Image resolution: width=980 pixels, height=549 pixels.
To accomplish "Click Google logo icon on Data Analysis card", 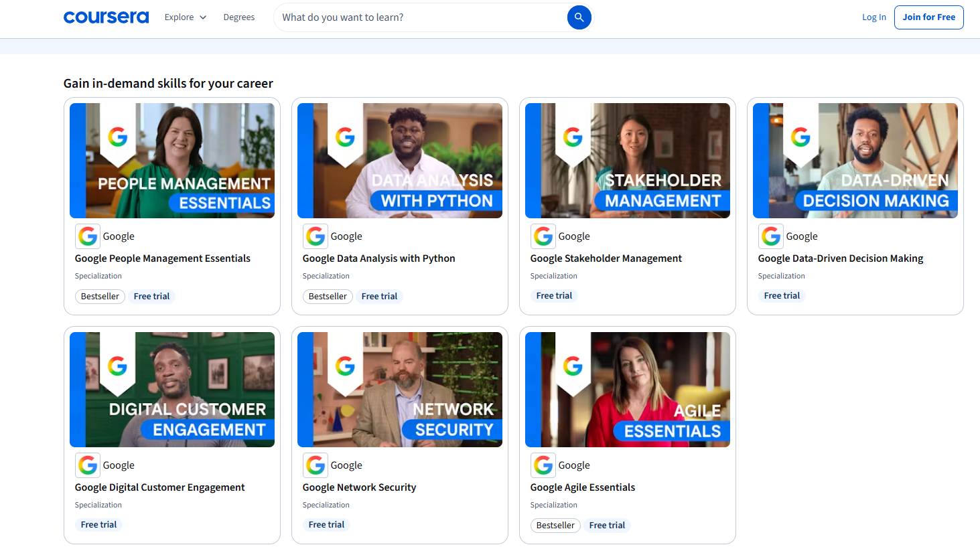I will click(x=316, y=236).
